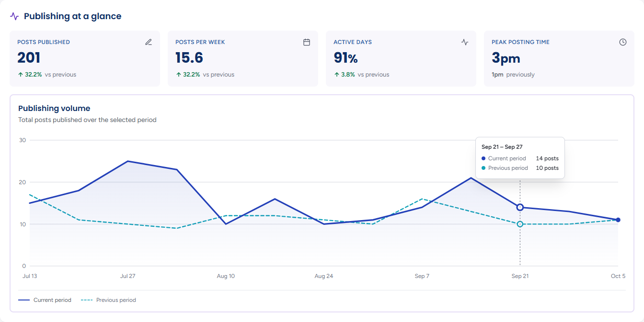
Task: Click the pencil icon on Posts Published card
Action: [x=149, y=42]
